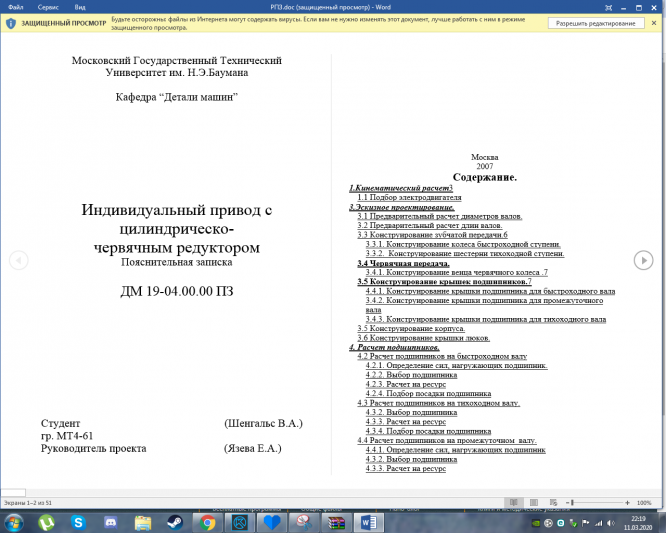The height and width of the screenshot is (533, 666).
Task: Open 3.6 Конструирование крышки люков link
Action: (423, 338)
